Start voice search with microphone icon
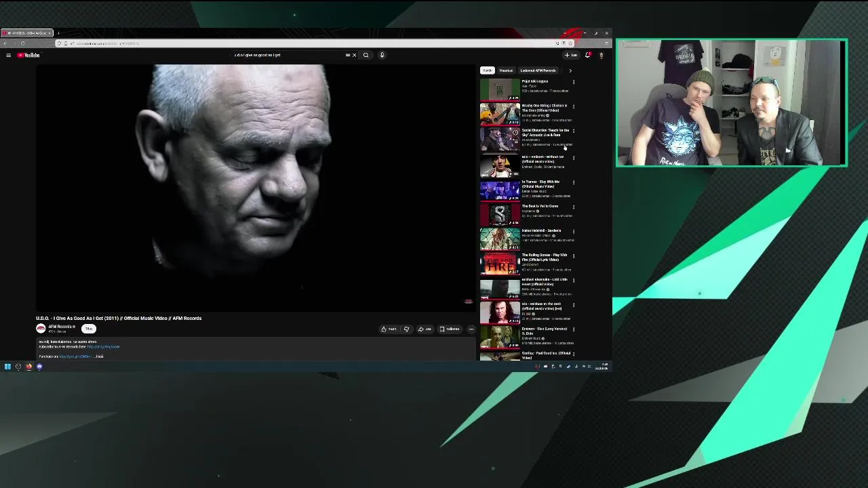This screenshot has width=868, height=488. tap(382, 55)
